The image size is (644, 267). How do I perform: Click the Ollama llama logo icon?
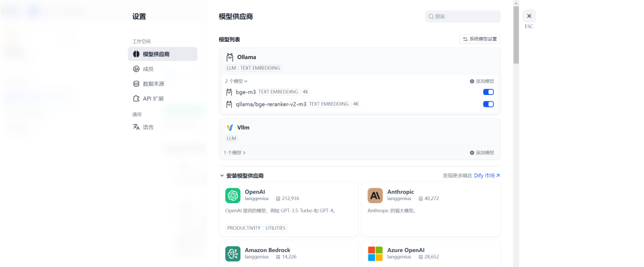point(230,57)
